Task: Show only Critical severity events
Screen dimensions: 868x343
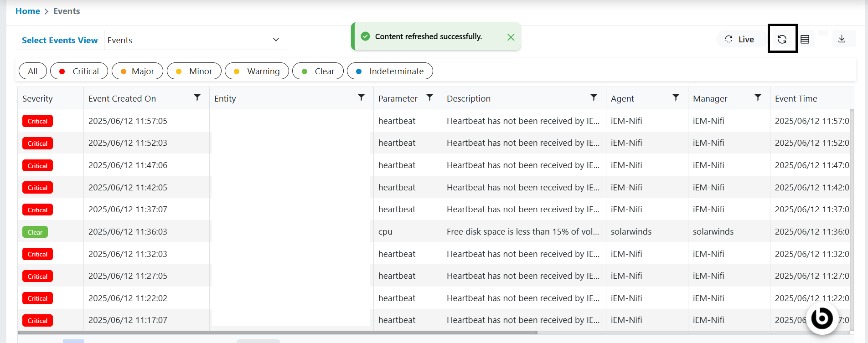Action: click(x=79, y=71)
